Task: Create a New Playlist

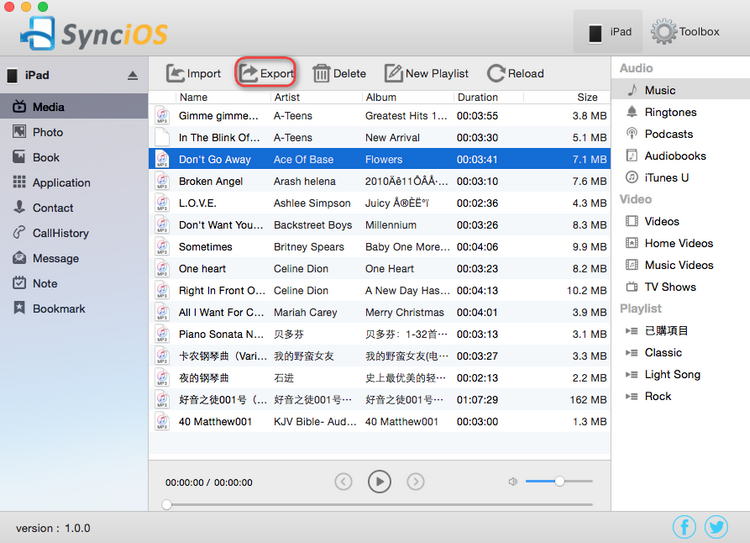Action: [427, 74]
